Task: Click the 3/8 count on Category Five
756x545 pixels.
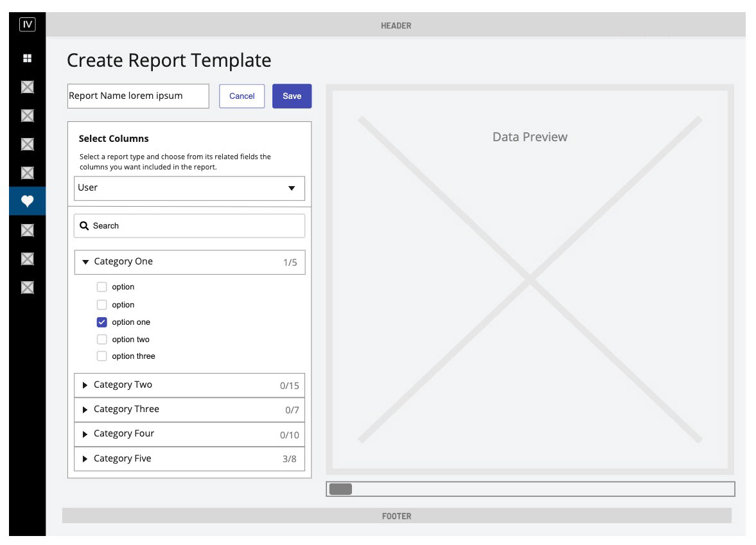Action: [289, 459]
